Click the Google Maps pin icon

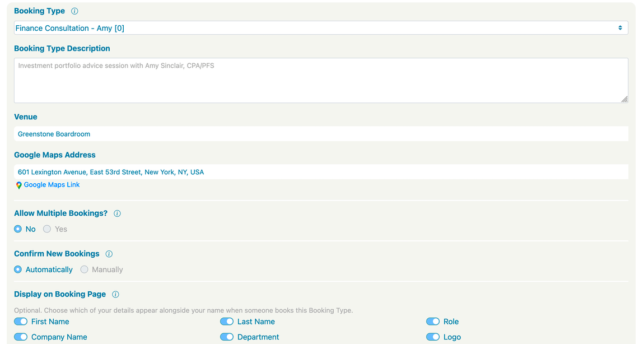(x=18, y=185)
